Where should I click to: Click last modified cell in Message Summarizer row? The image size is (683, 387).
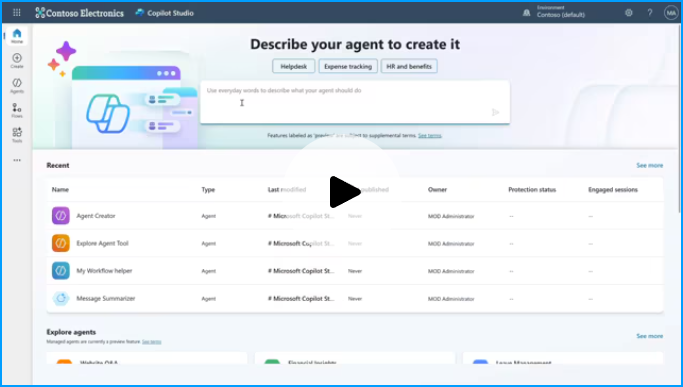tap(301, 299)
